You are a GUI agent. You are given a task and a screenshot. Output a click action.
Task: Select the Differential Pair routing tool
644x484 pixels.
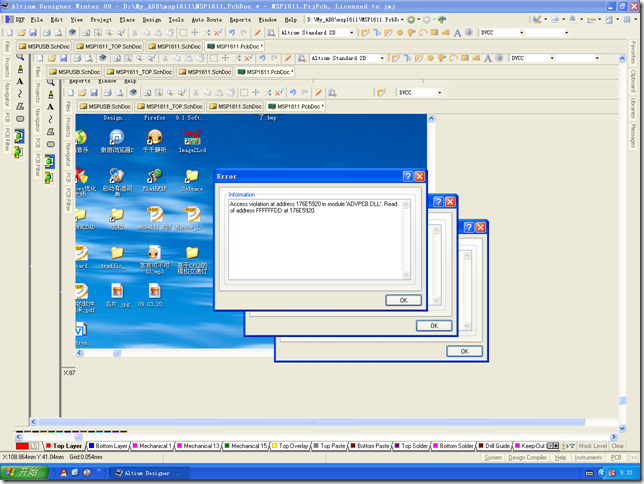388,32
